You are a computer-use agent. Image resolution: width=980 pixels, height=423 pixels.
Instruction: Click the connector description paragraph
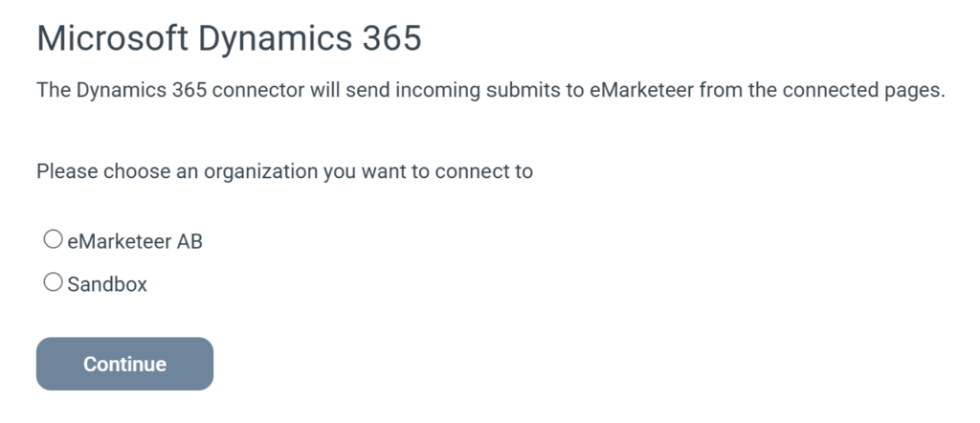490,91
